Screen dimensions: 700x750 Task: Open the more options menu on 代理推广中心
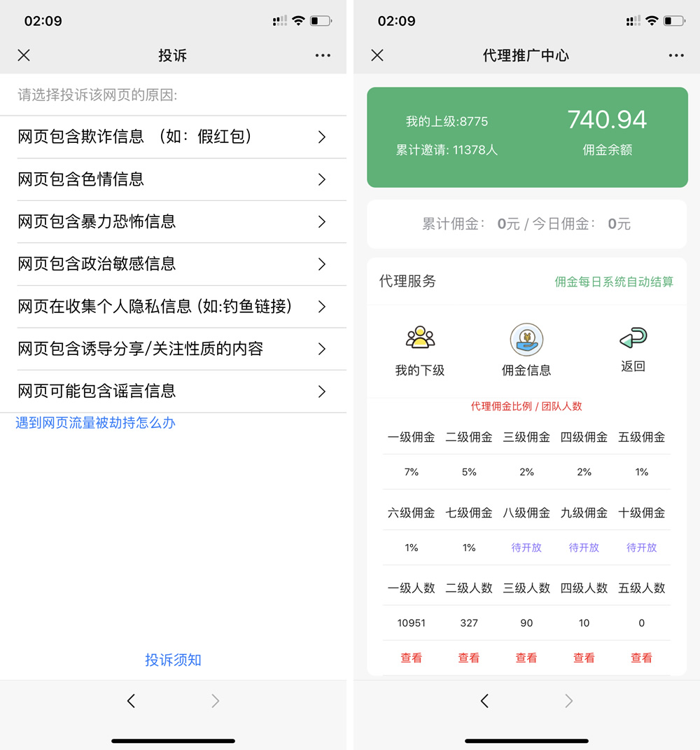coord(675,55)
